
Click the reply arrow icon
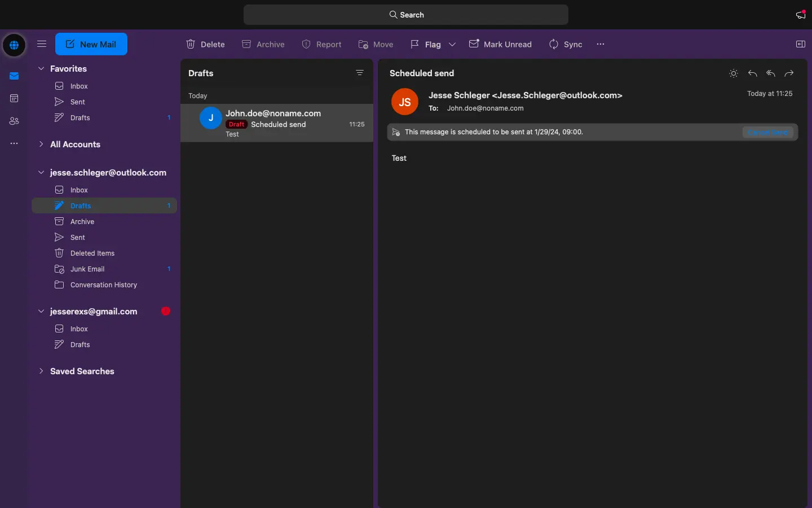tap(752, 73)
